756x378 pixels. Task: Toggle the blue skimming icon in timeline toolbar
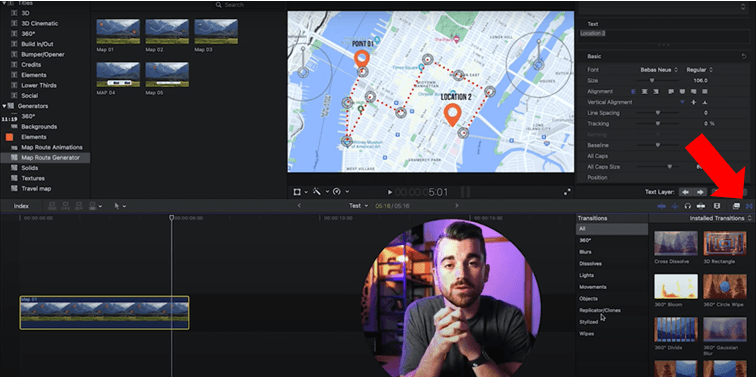click(662, 206)
